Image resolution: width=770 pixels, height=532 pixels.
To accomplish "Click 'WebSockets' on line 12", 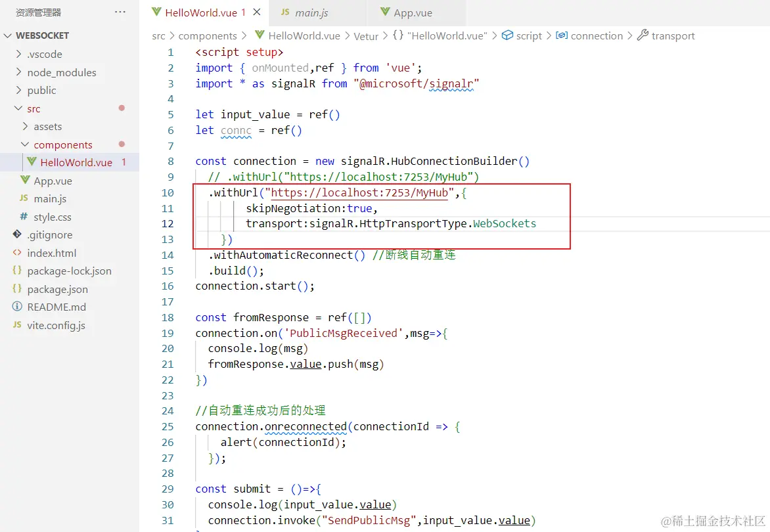I will click(505, 224).
